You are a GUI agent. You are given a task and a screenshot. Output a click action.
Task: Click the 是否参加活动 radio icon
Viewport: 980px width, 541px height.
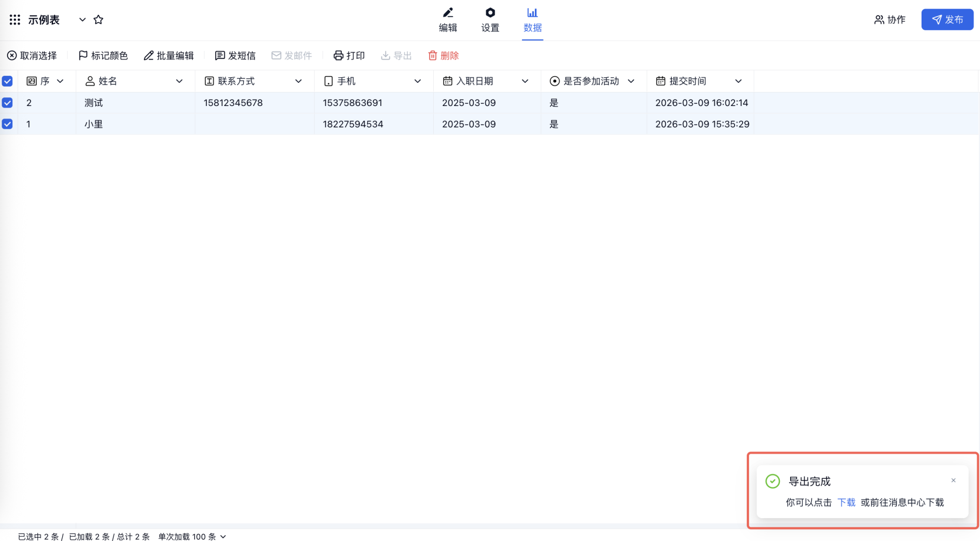click(x=554, y=81)
